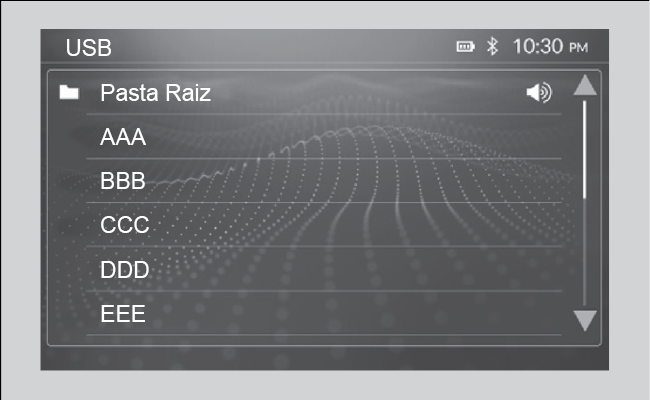The height and width of the screenshot is (400, 650).
Task: Tap the USB source title
Action: tap(89, 47)
